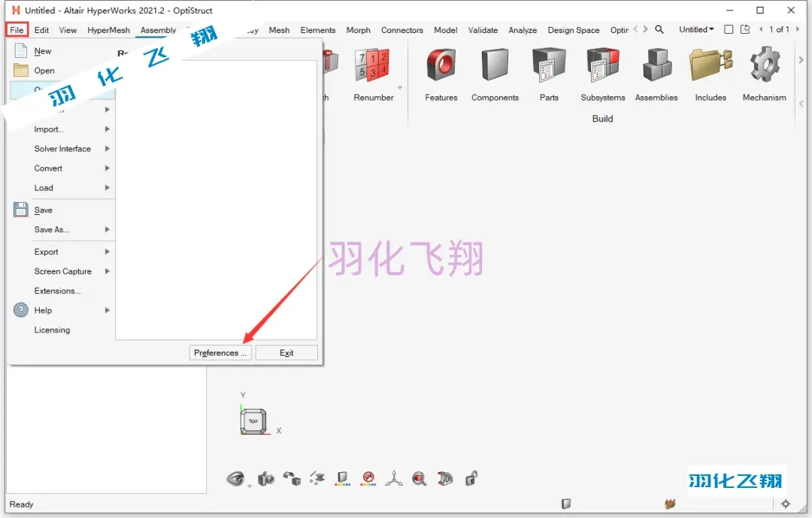Expand the Export submenu arrow

108,252
